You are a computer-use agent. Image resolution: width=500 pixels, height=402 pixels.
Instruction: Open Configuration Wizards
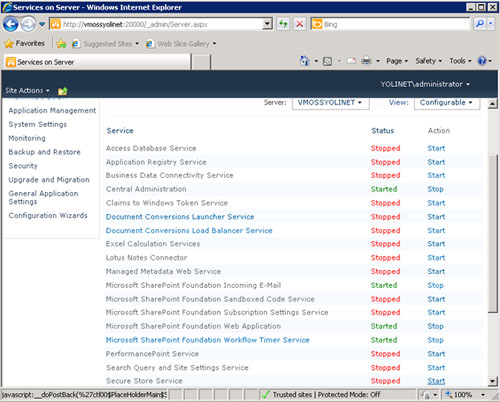coord(48,215)
